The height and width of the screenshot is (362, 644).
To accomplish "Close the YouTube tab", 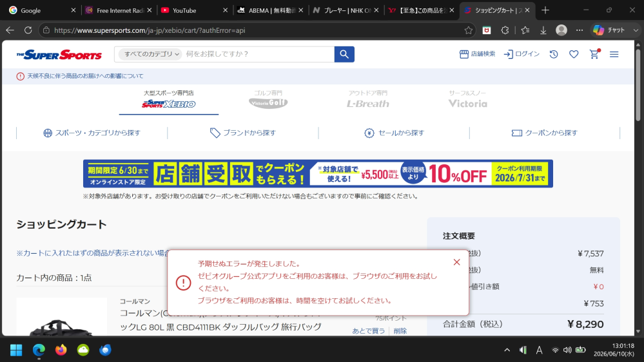I will coord(225,10).
